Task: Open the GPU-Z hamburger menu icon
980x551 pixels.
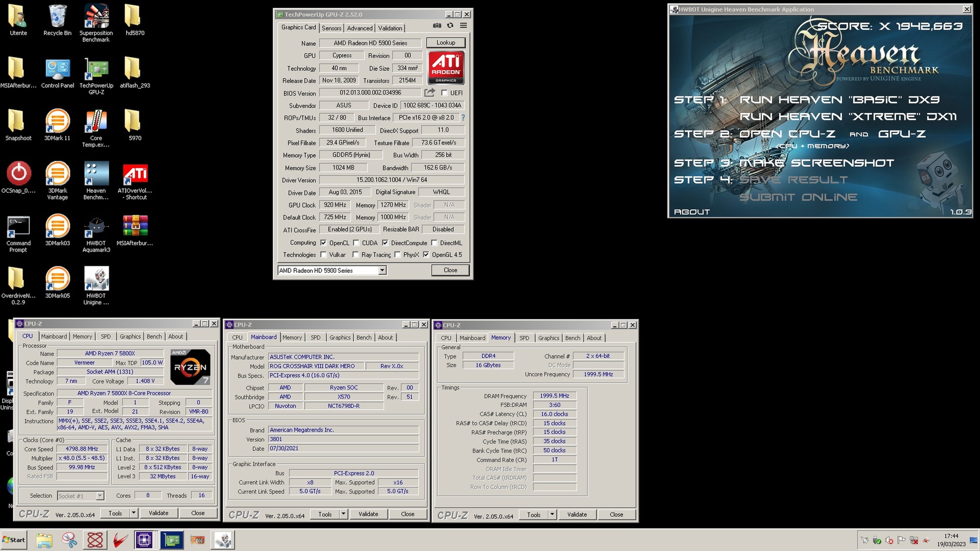Action: [463, 26]
